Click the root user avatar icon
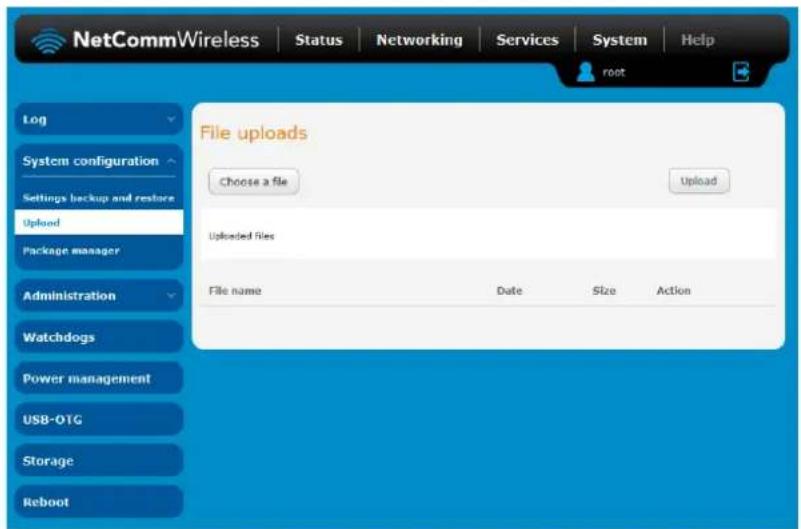 click(585, 72)
